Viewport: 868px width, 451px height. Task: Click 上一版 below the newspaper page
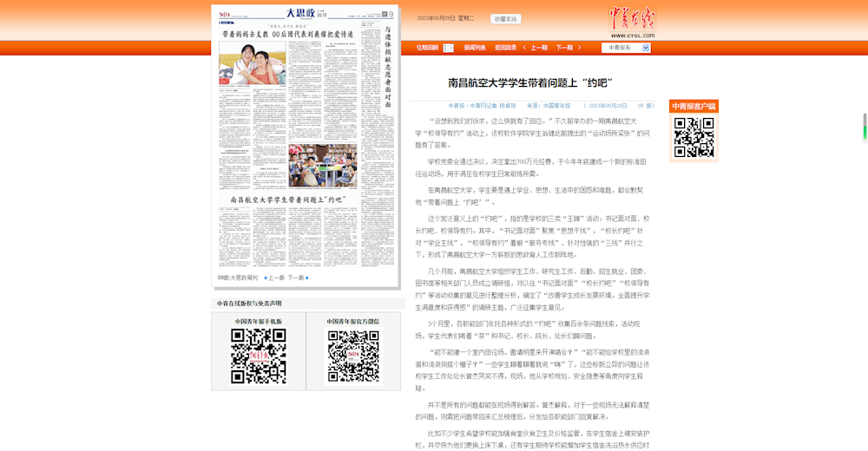pos(274,278)
